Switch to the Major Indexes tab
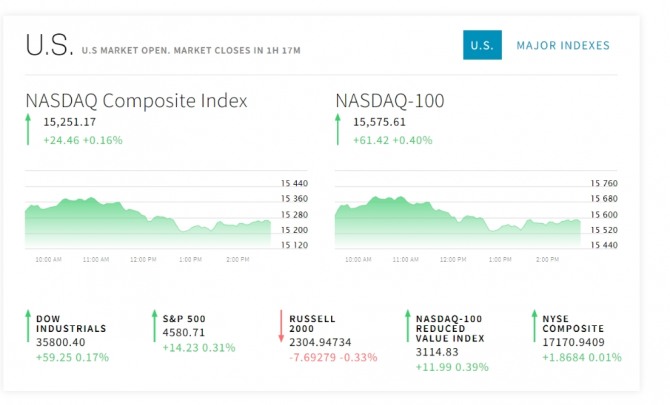The image size is (670, 405). tap(562, 45)
